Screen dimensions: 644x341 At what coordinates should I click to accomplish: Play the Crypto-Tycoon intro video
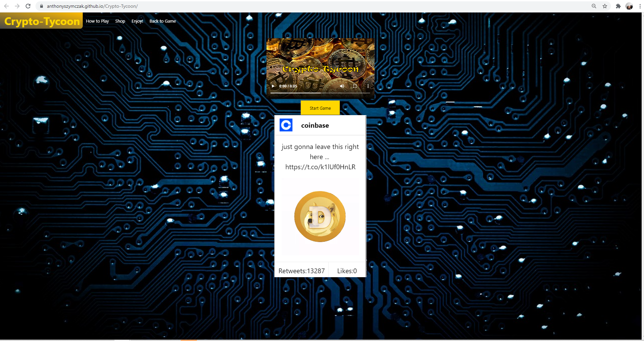273,86
